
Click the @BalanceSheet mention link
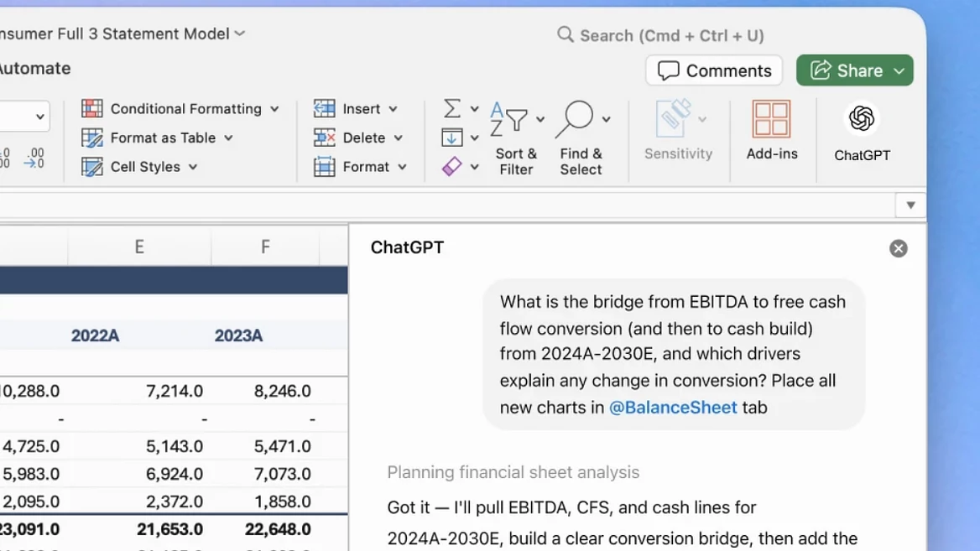coord(673,408)
